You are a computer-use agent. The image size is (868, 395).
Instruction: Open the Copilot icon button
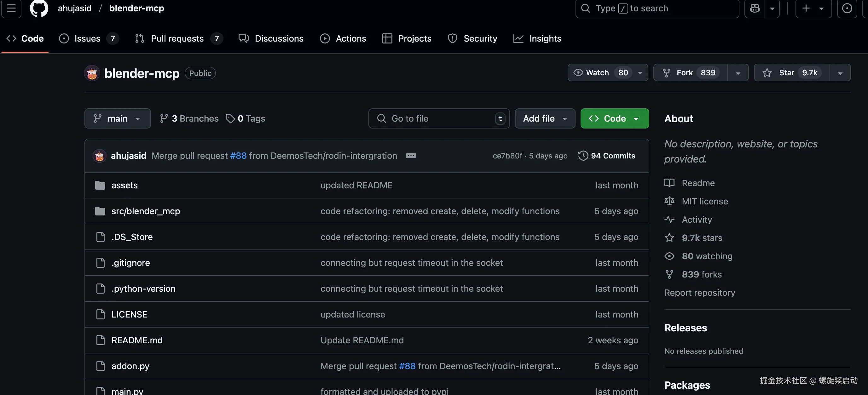pyautogui.click(x=755, y=8)
